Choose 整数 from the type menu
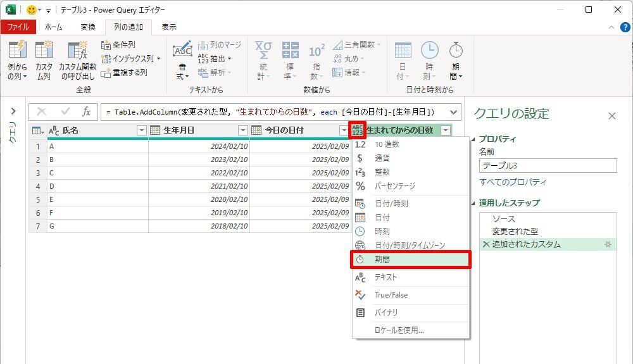 [x=411, y=172]
